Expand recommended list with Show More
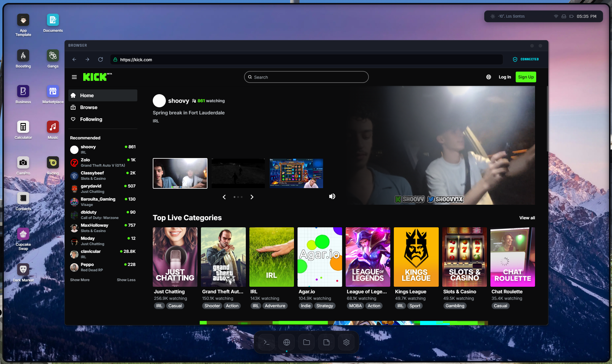 click(x=80, y=280)
